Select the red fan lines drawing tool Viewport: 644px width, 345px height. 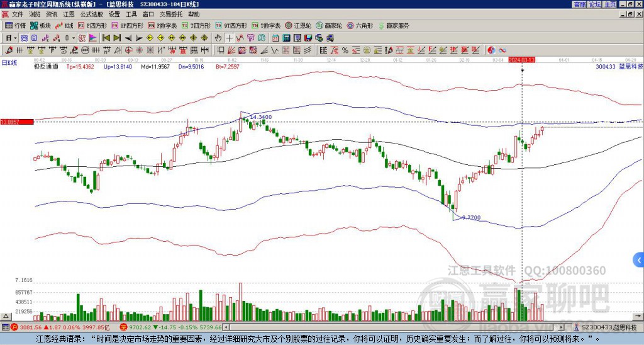pos(231,50)
